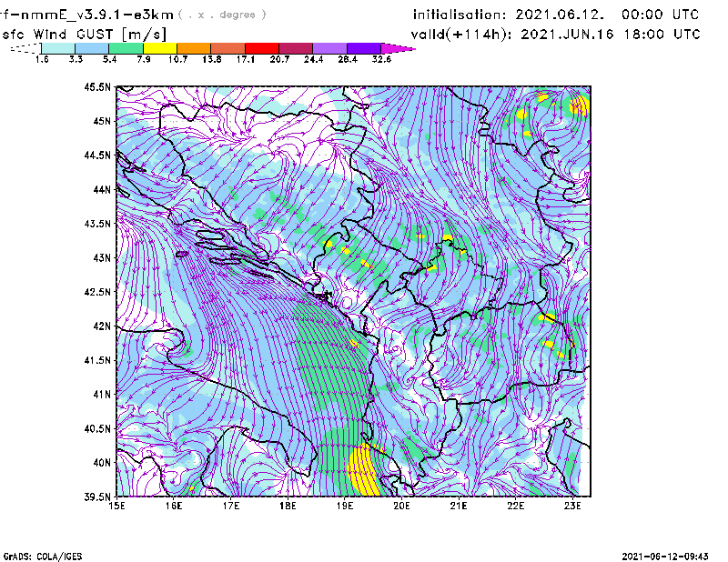This screenshot has width=728, height=562.
Task: Click the 23E longitude label
Action: (x=572, y=506)
